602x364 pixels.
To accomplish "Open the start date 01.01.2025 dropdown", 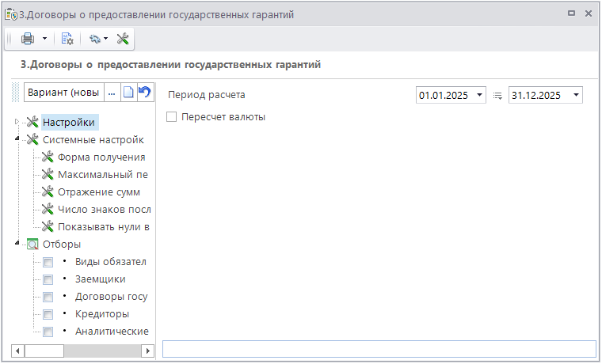I will point(480,95).
